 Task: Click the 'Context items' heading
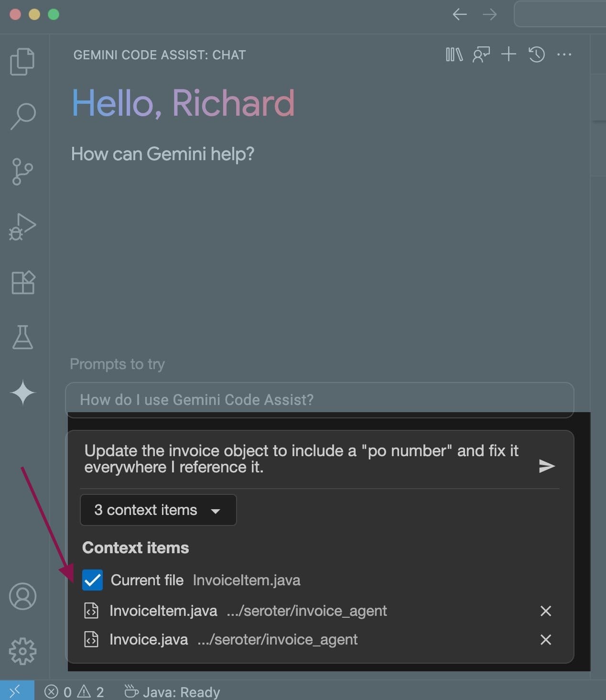136,547
